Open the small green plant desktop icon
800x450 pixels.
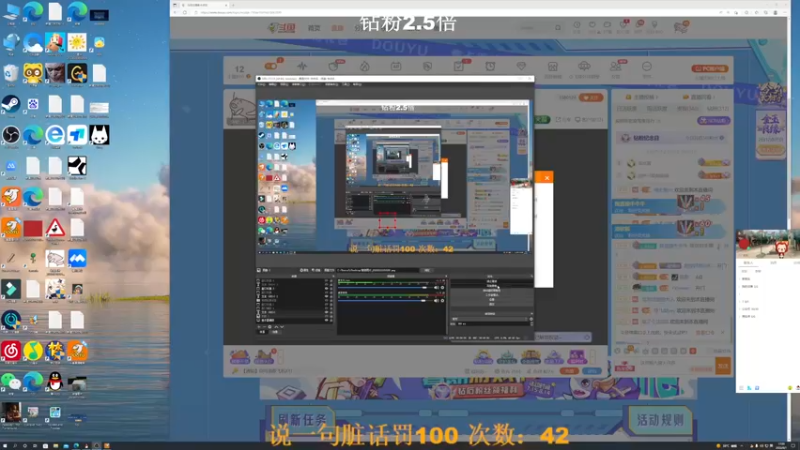33,258
